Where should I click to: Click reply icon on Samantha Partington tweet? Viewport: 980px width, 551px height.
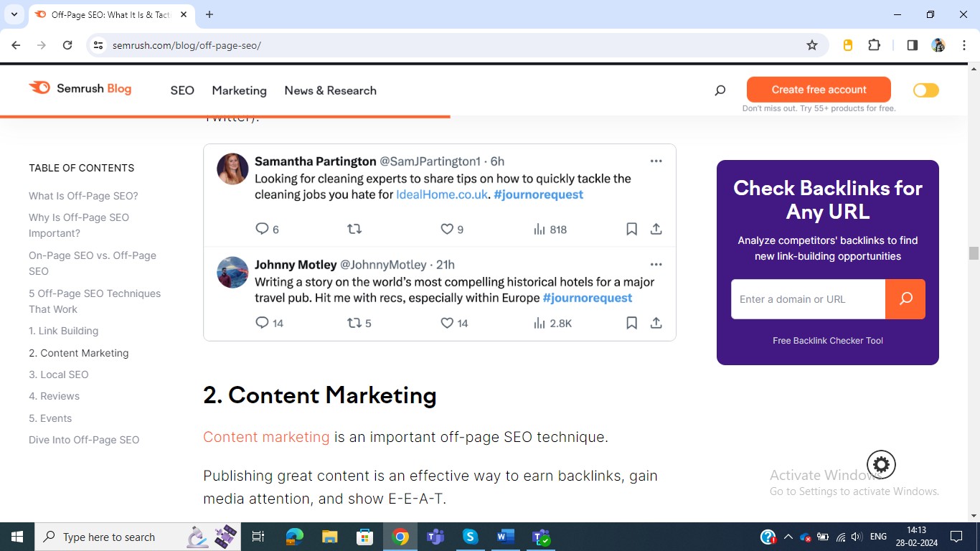tap(262, 229)
